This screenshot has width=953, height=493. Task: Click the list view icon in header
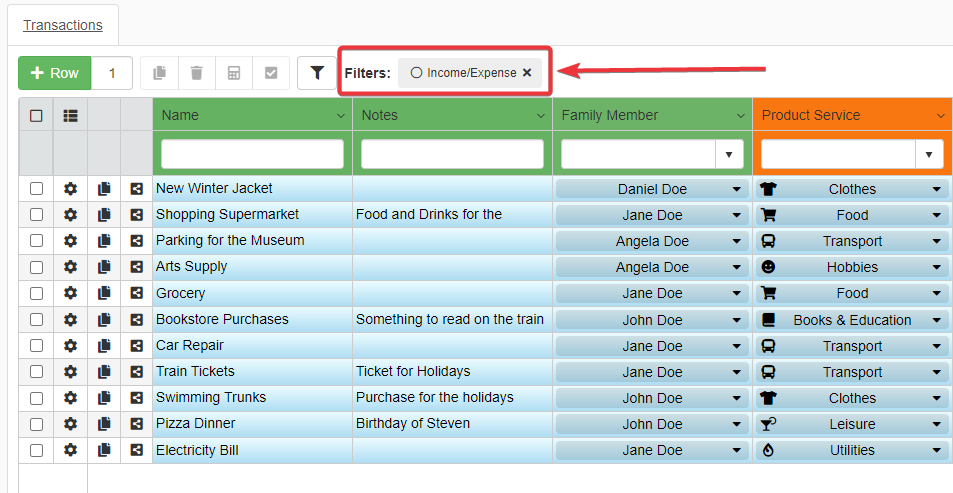[70, 115]
